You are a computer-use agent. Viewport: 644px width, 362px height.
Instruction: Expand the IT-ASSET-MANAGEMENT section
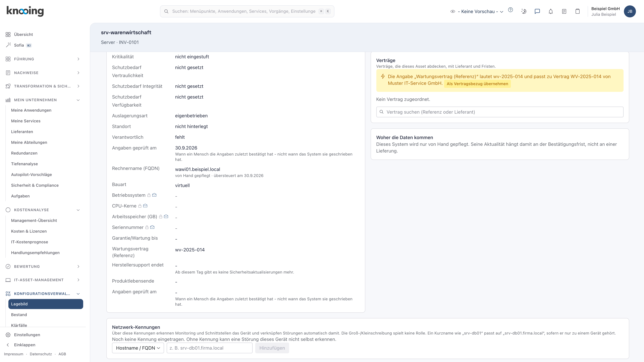point(43,280)
